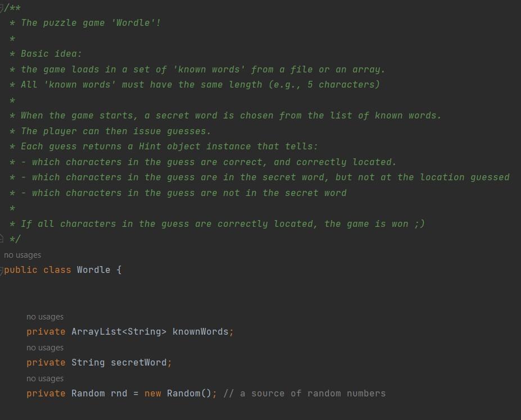This screenshot has width=521, height=420.
Task: Collapse the Wordle class fold marker
Action: point(1,270)
